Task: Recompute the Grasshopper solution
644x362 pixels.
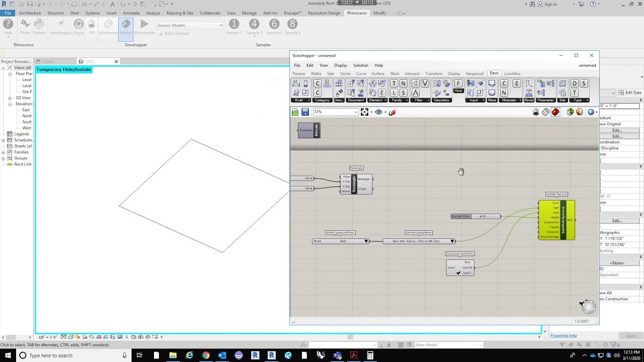Action: [x=144, y=27]
